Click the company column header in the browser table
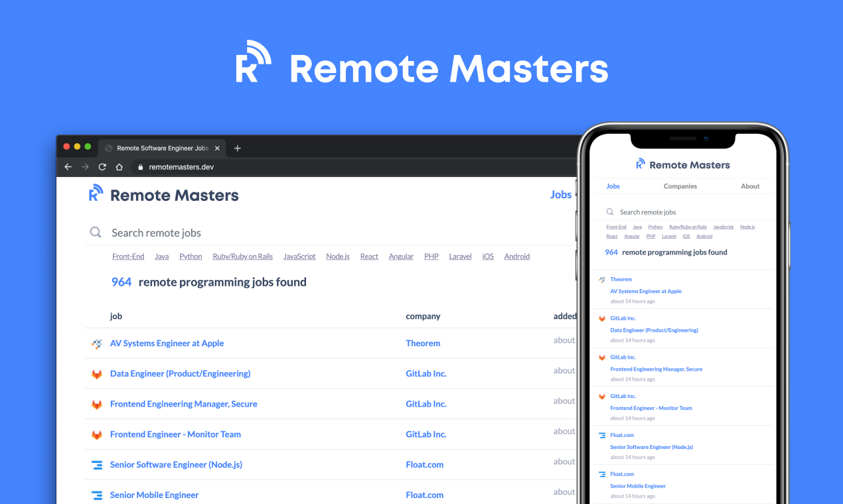 pos(423,316)
